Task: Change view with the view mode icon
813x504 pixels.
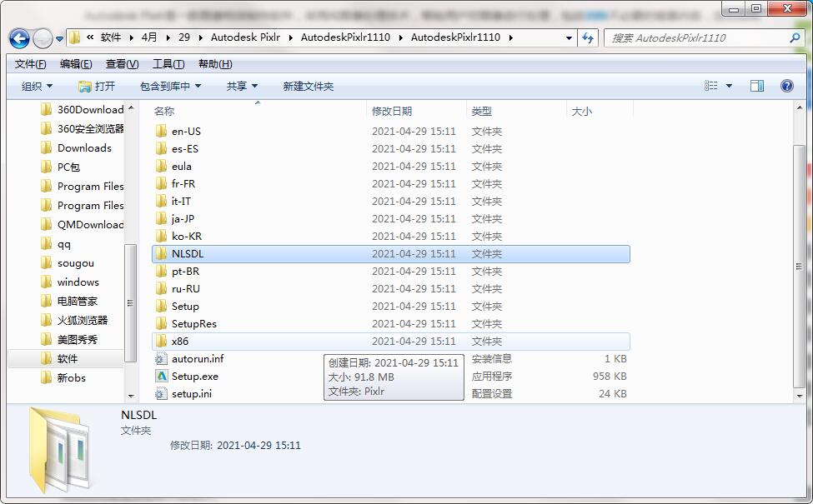Action: tap(711, 86)
